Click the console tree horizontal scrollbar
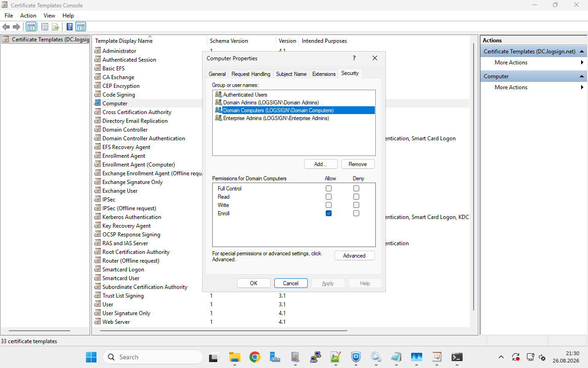 pyautogui.click(x=39, y=331)
